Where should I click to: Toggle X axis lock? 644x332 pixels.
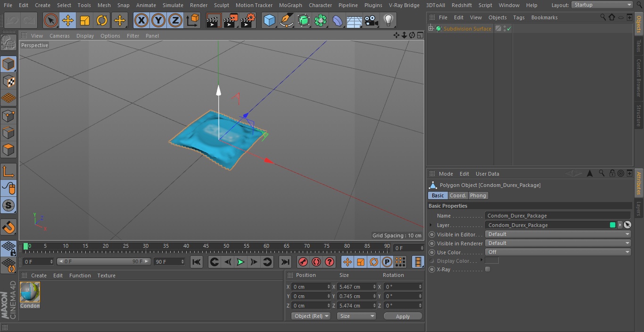[x=141, y=20]
